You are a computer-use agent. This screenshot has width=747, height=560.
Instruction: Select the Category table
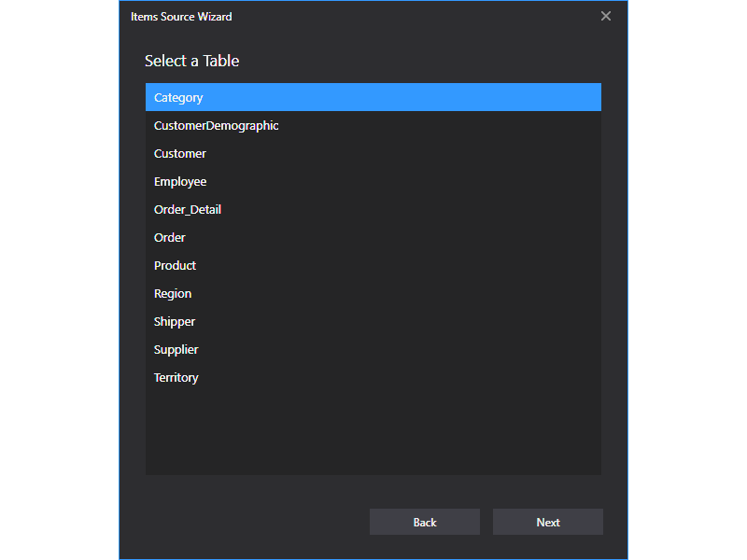click(x=178, y=97)
